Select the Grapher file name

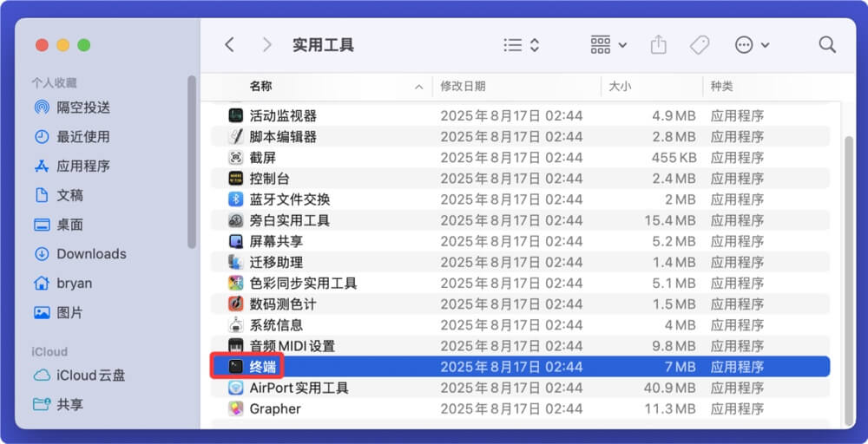coord(275,408)
